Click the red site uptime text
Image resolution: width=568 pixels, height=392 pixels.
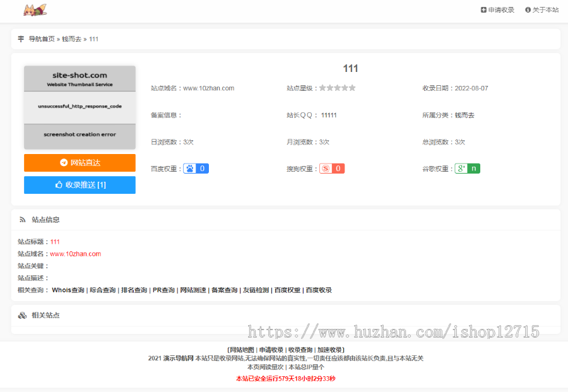point(286,379)
